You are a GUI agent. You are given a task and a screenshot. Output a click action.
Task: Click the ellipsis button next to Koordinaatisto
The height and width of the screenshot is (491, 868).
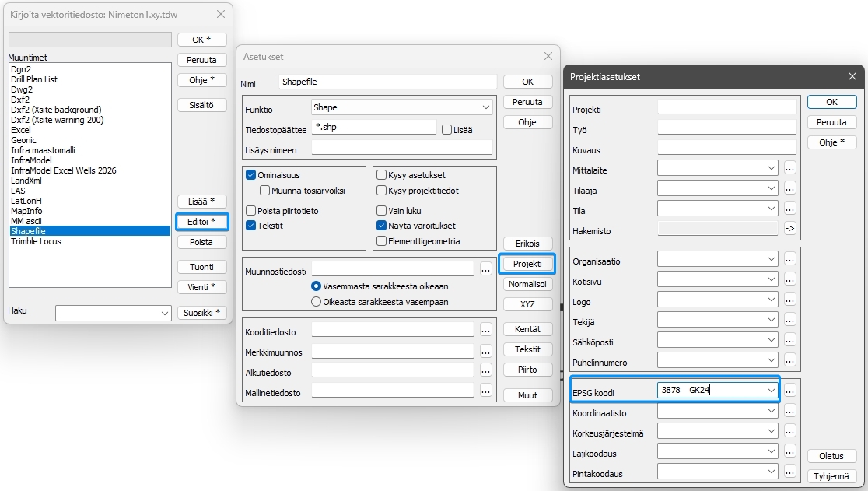coord(790,412)
